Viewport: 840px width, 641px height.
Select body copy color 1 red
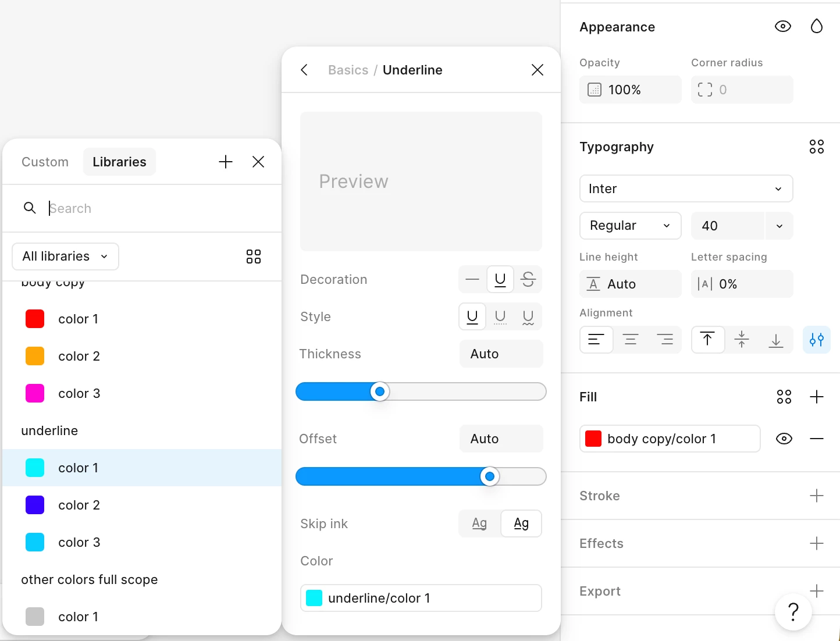coord(142,319)
